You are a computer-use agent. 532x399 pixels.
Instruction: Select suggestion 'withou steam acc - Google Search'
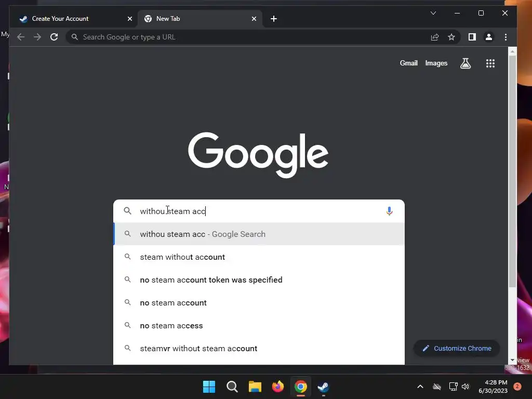pyautogui.click(x=259, y=234)
